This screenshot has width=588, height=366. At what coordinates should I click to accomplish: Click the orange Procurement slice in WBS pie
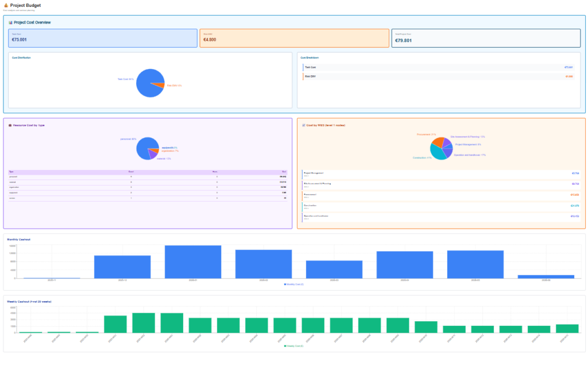[439, 141]
